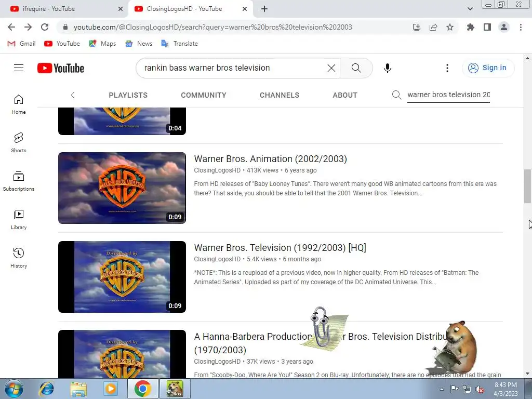The width and height of the screenshot is (532, 399).
Task: Click the address bar URL
Action: 212,27
